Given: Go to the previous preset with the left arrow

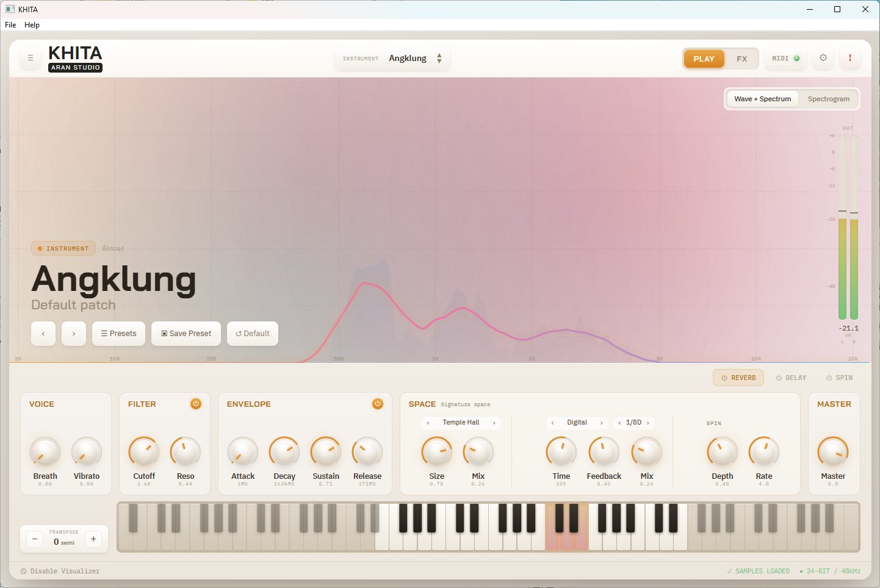Looking at the screenshot, I should click(x=43, y=334).
